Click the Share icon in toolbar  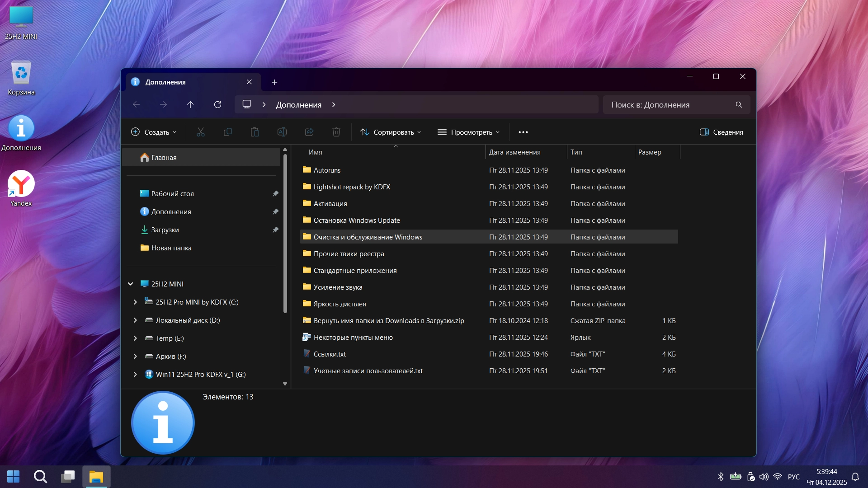pos(309,132)
